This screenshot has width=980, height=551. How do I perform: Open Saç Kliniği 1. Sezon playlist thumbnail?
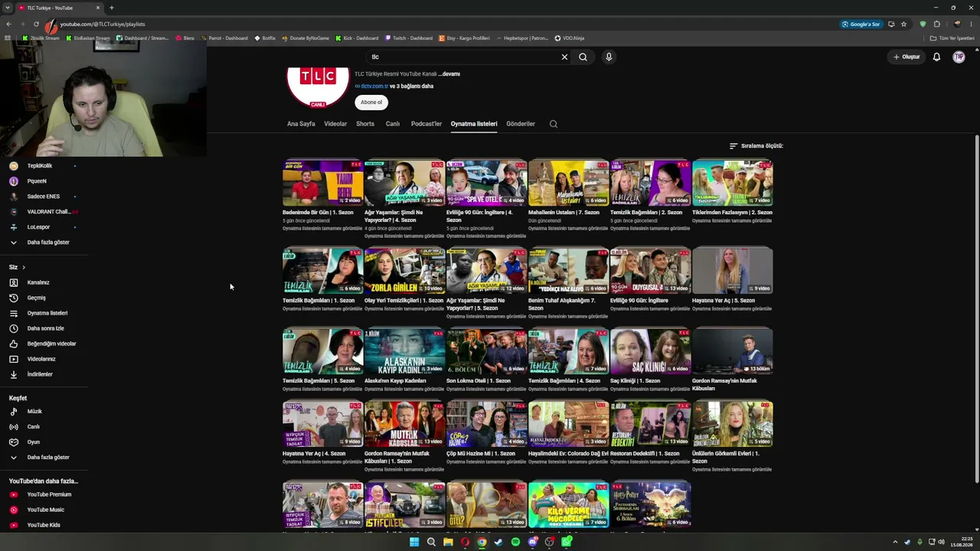(651, 351)
